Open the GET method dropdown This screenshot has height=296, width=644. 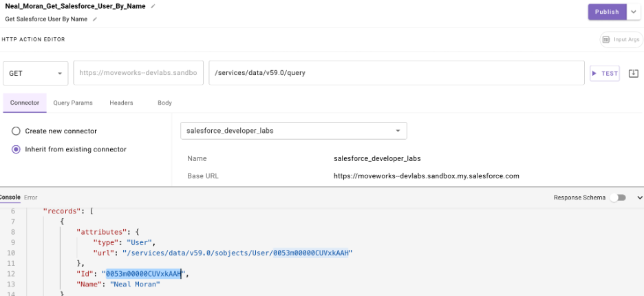pos(36,74)
